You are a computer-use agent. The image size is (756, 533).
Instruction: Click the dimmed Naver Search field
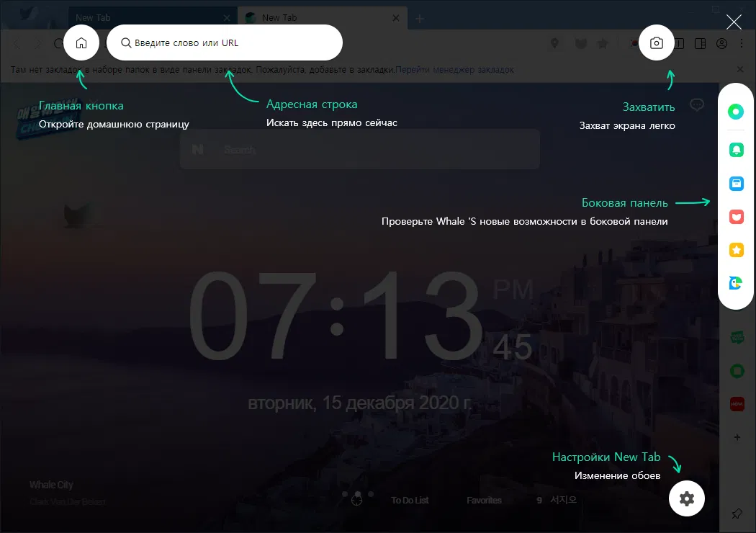(x=360, y=150)
